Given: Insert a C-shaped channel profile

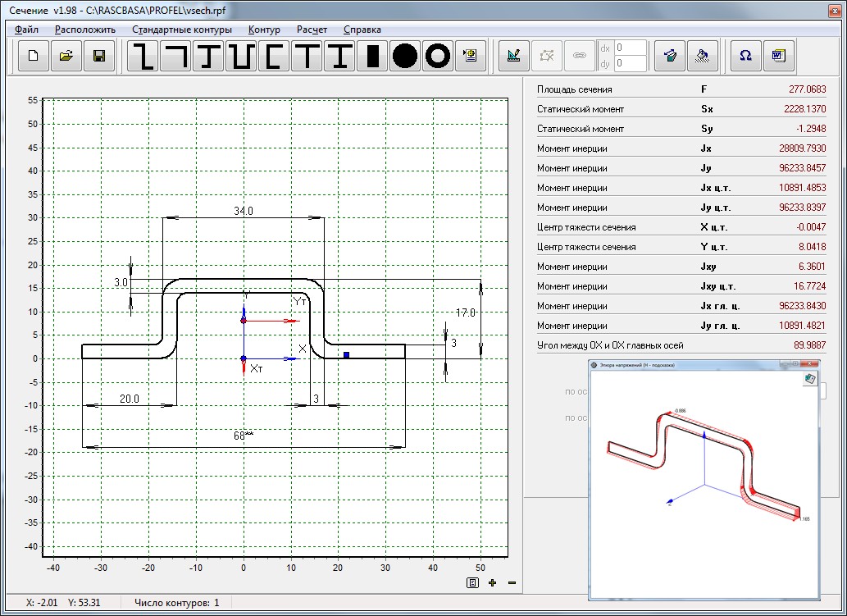Looking at the screenshot, I should coord(274,56).
